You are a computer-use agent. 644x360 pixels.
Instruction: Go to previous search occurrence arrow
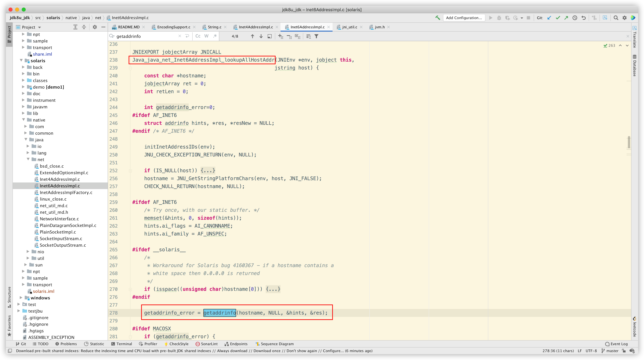[253, 36]
